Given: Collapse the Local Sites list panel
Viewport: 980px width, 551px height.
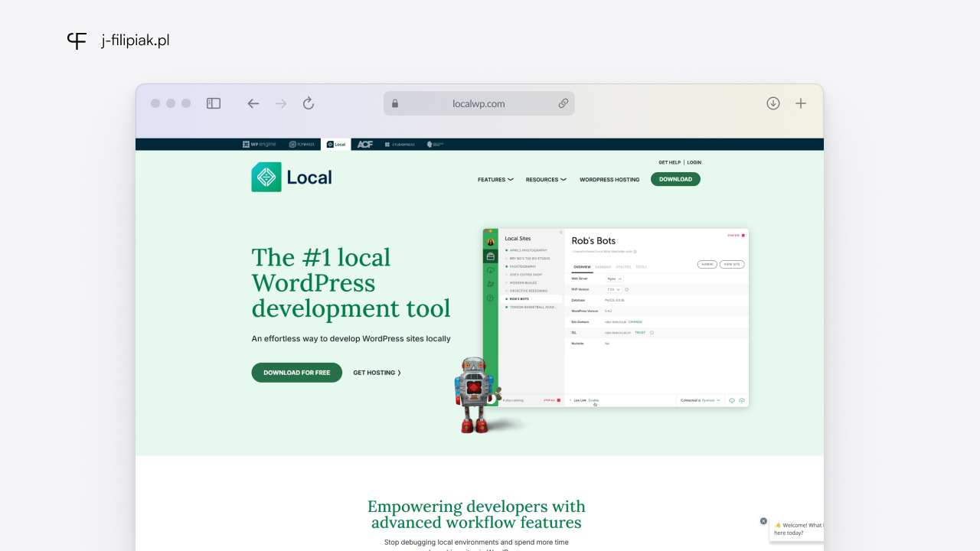Looking at the screenshot, I should click(560, 233).
